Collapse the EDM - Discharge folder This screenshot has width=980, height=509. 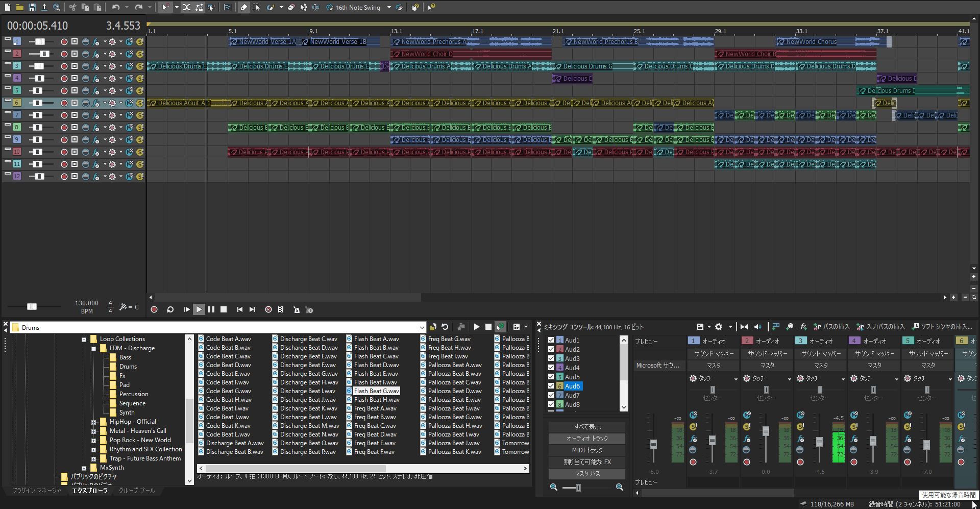(x=93, y=349)
